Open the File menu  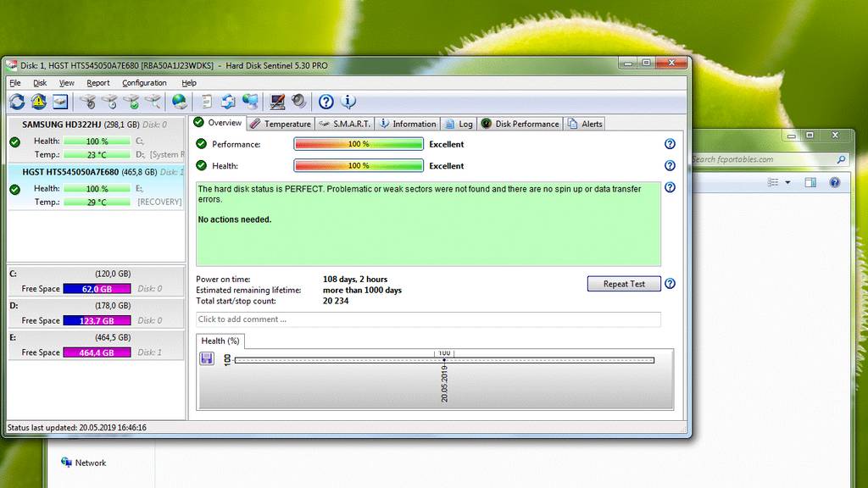click(15, 83)
